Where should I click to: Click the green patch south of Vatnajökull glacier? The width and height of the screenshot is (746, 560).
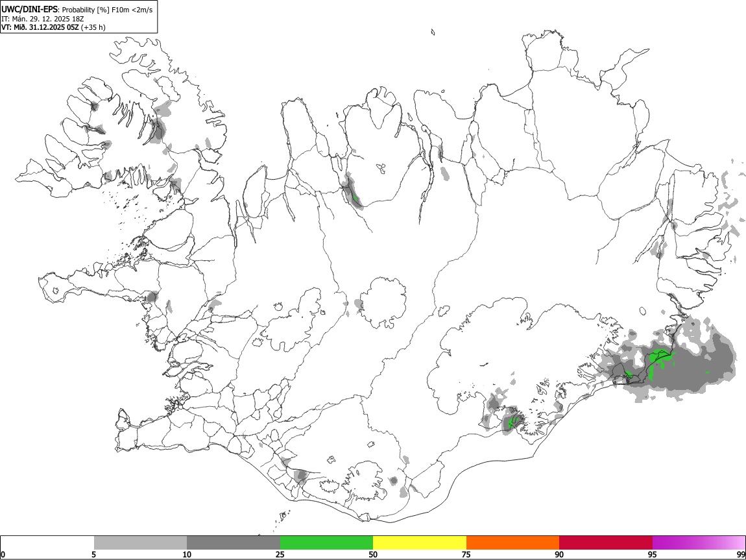tap(513, 422)
